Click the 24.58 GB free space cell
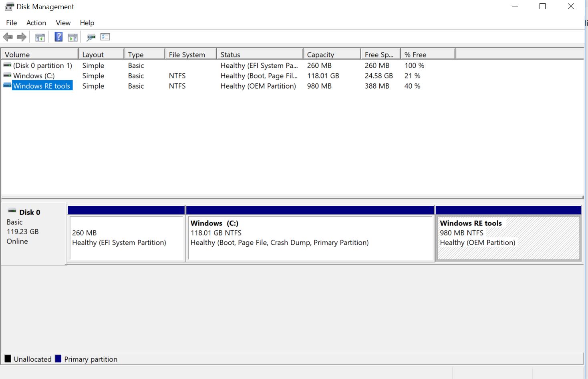The image size is (588, 379). pos(379,76)
